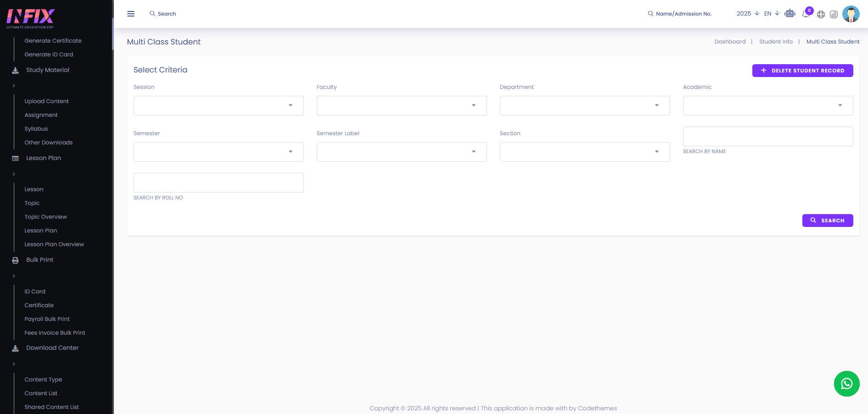Screen dimensions: 868x414
Task: Open Fees Invoice Bulk Print
Action: coord(55,333)
